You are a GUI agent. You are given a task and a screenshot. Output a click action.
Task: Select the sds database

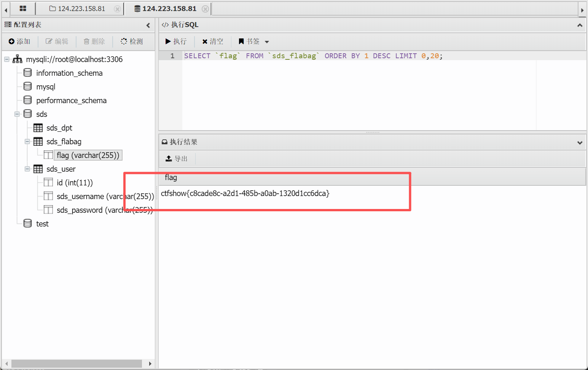click(41, 114)
